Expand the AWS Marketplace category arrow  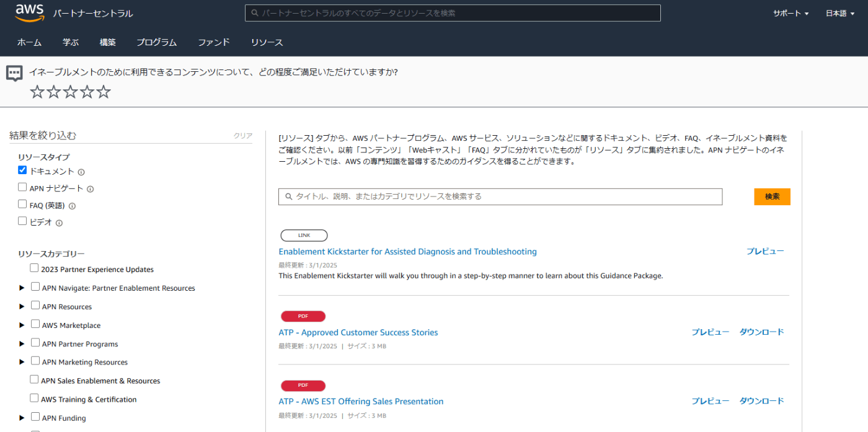(22, 325)
